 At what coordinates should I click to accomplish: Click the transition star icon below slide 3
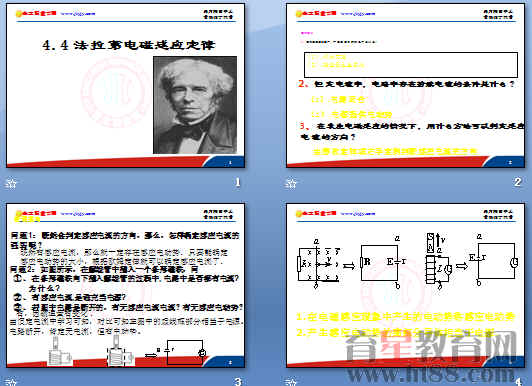click(x=11, y=382)
